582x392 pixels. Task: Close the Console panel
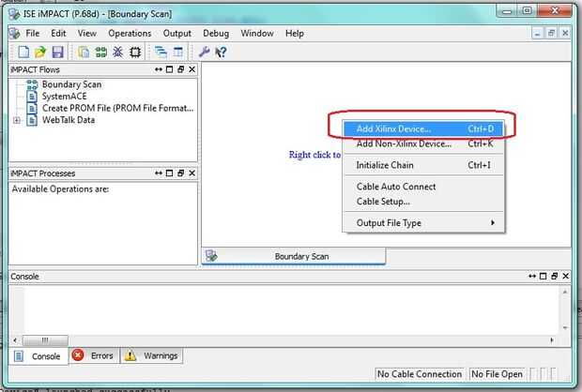[x=566, y=277]
